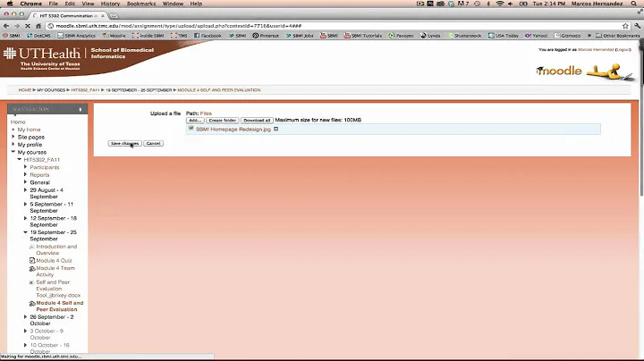
Task: Click the Cancel button
Action: (x=153, y=143)
